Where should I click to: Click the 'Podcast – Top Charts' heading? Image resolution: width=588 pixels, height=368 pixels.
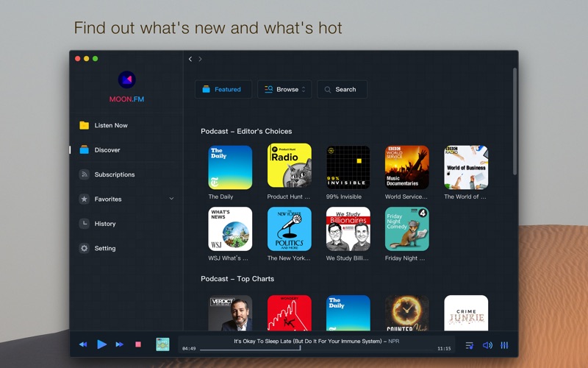(237, 279)
